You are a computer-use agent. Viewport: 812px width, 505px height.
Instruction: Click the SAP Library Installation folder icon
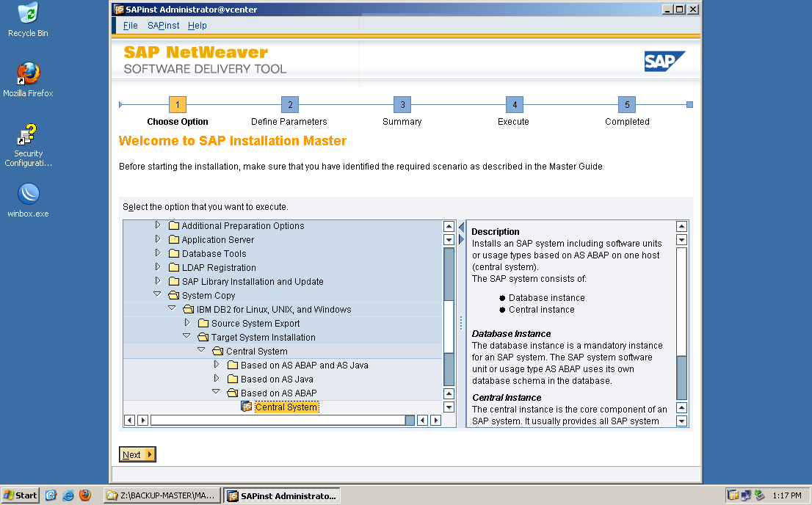174,281
